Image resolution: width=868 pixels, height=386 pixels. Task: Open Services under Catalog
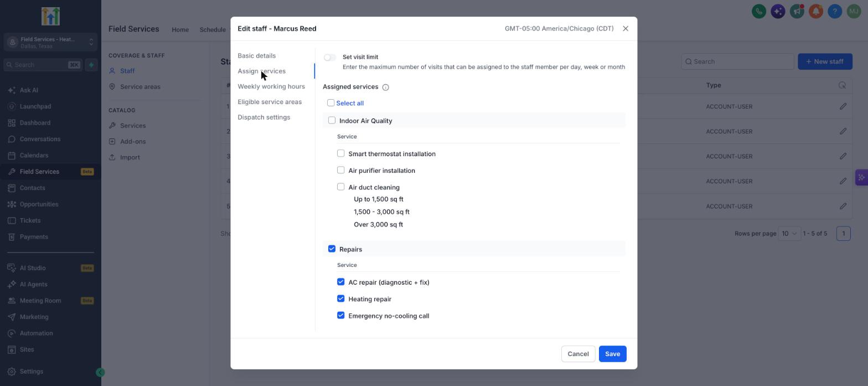[x=133, y=126]
